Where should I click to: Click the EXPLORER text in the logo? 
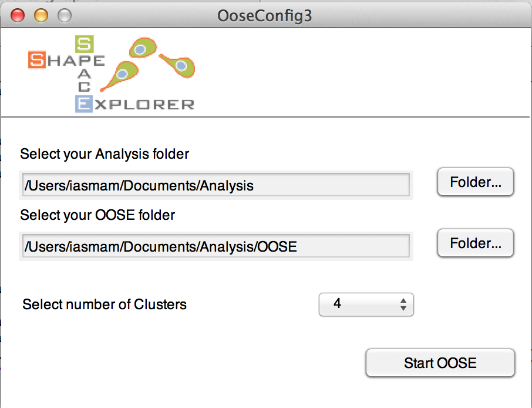135,104
